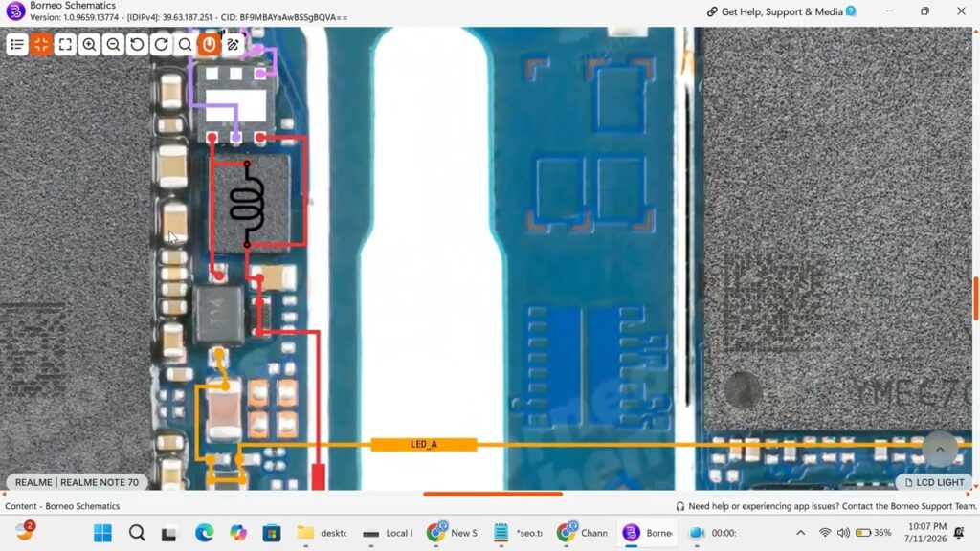Open the Windows Start menu
The width and height of the screenshot is (980, 551).
[102, 533]
